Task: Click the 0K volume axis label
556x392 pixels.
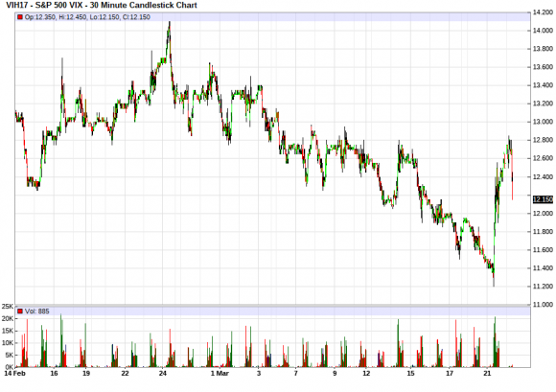Action: point(9,367)
